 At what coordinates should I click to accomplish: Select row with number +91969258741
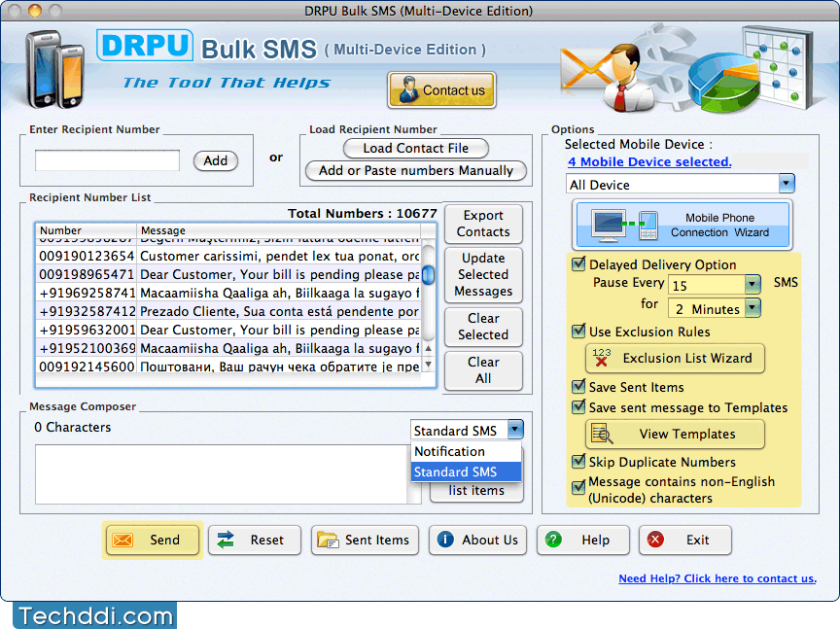pos(228,293)
